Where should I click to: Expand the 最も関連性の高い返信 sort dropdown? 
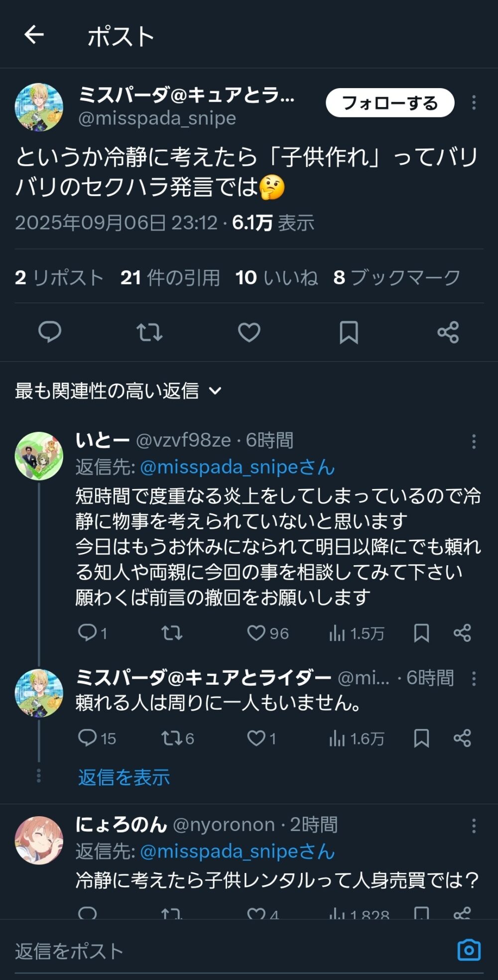coord(118,391)
